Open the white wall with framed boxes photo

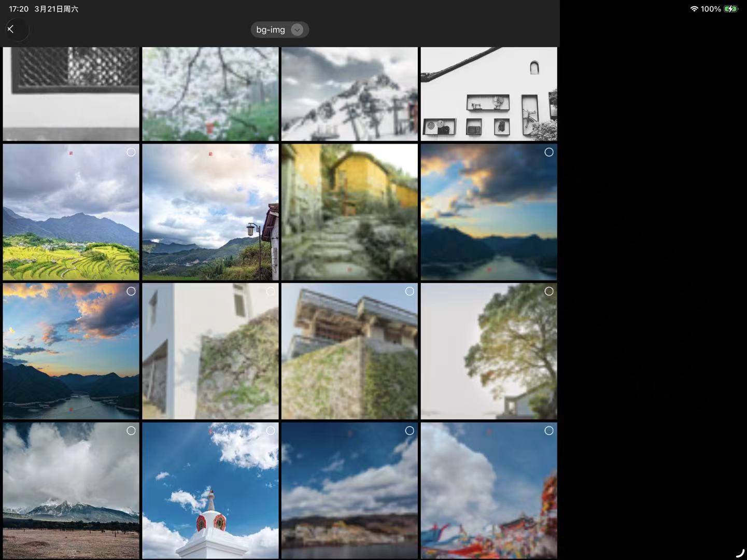(489, 94)
